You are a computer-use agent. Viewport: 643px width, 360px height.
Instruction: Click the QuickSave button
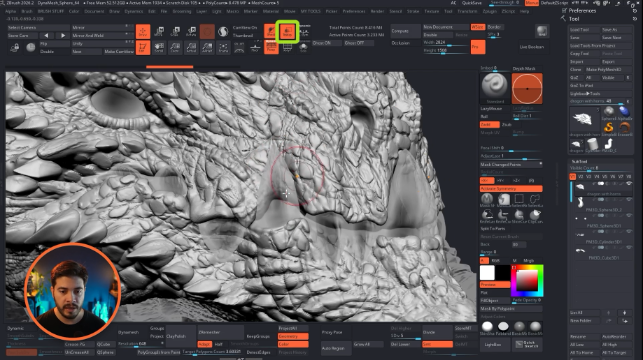click(472, 3)
